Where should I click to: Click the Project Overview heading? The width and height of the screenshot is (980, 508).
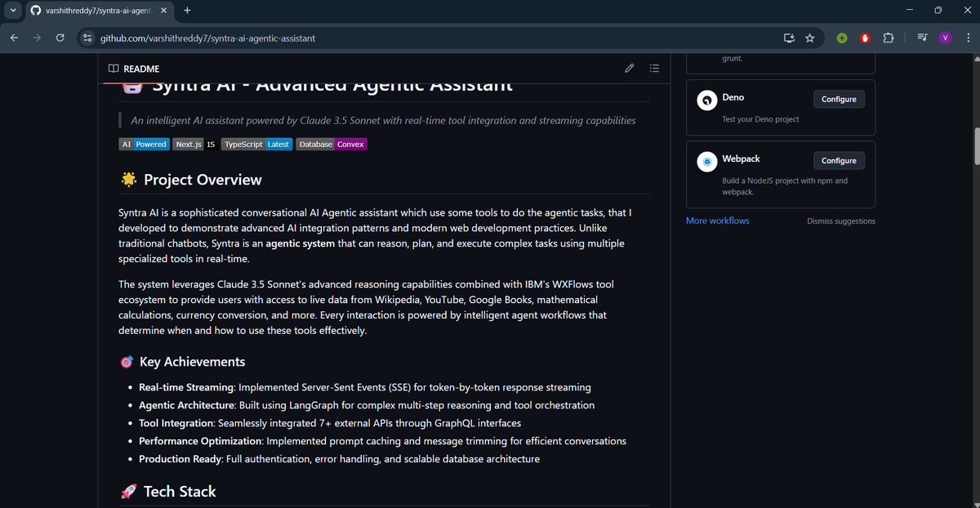tap(203, 180)
